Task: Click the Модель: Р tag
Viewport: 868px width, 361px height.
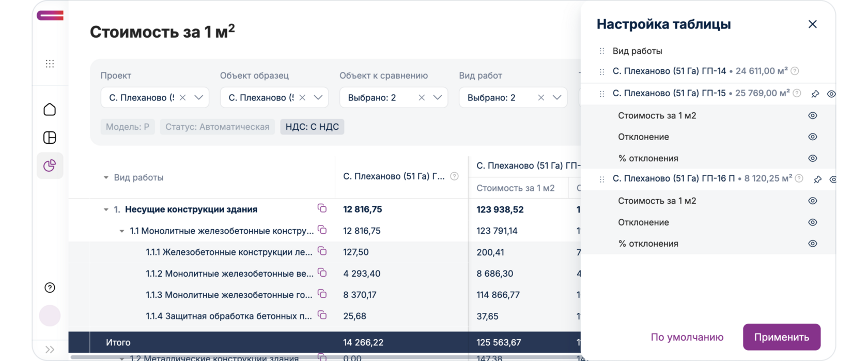Action: [x=128, y=127]
